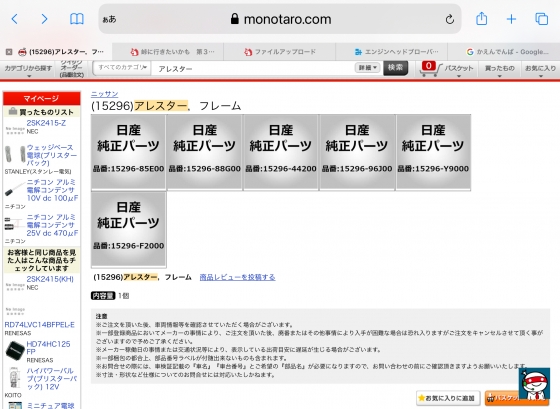This screenshot has width=560, height=409.
Task: Click お気に入りに追加 button
Action: pyautogui.click(x=447, y=398)
